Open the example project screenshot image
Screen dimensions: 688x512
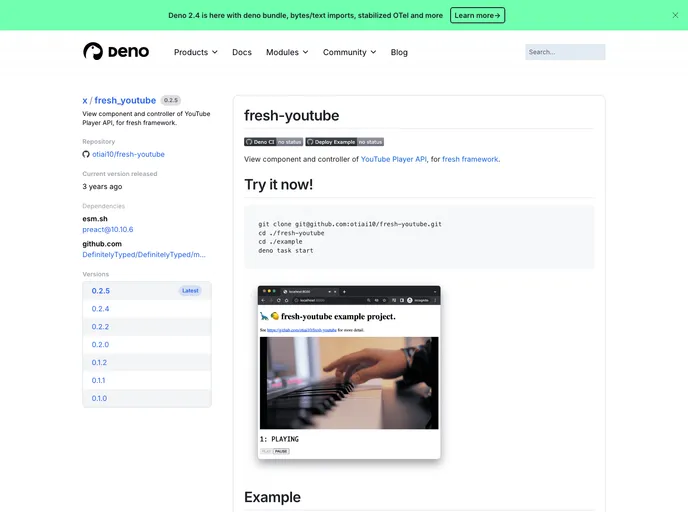(x=349, y=372)
